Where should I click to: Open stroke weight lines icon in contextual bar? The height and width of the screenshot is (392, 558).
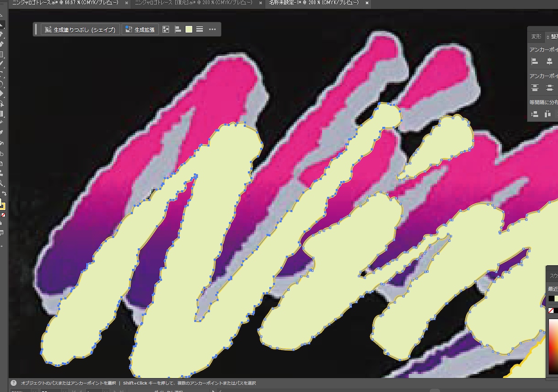click(x=200, y=30)
